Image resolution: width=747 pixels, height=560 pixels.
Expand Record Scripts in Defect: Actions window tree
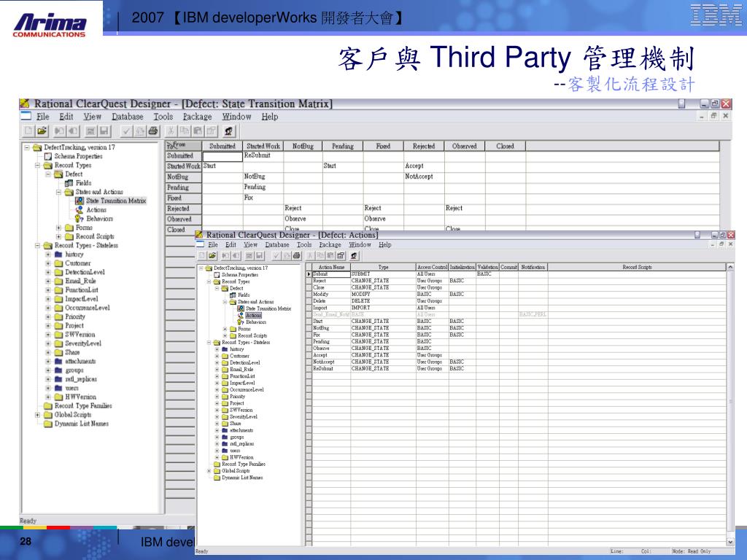[x=225, y=335]
